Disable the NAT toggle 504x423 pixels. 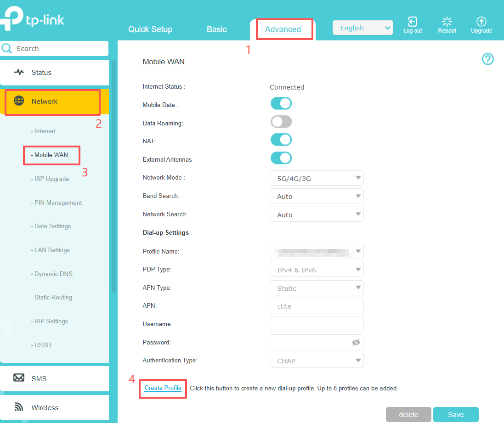[x=281, y=140]
